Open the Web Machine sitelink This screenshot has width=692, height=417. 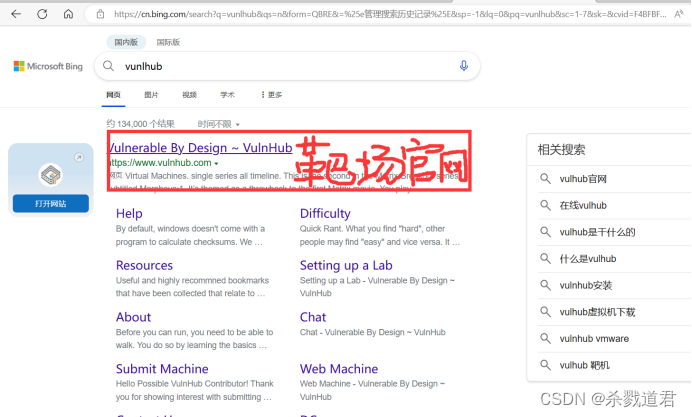(339, 369)
